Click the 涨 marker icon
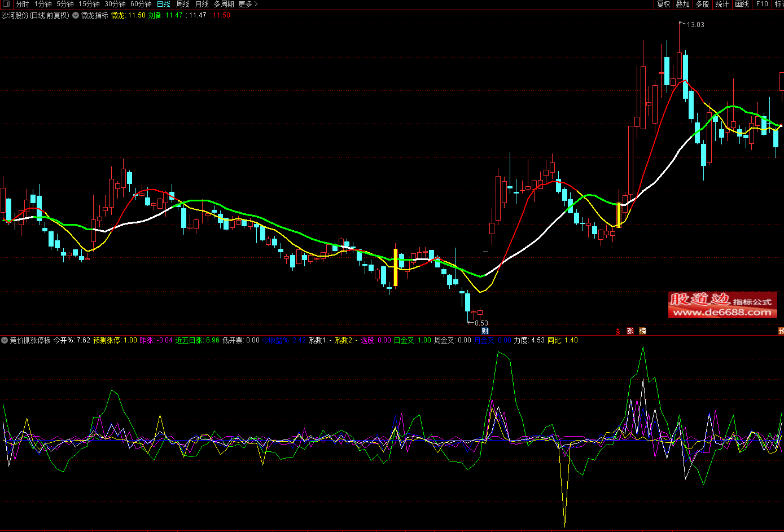 (x=630, y=331)
